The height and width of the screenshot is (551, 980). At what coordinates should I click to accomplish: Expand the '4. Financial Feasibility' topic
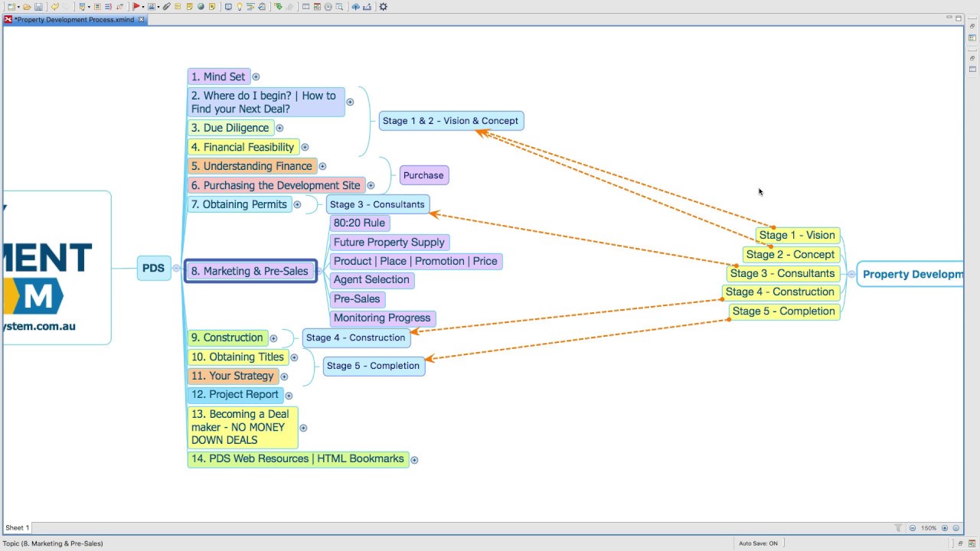(305, 147)
